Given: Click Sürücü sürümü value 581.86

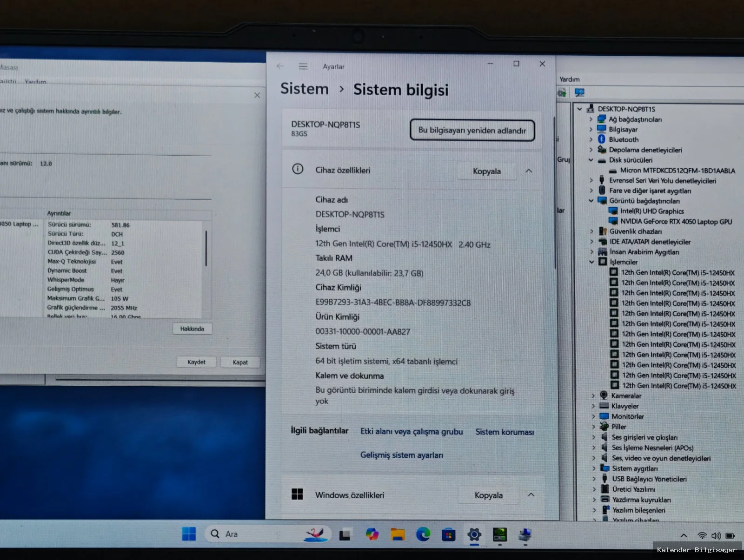Looking at the screenshot, I should [120, 225].
